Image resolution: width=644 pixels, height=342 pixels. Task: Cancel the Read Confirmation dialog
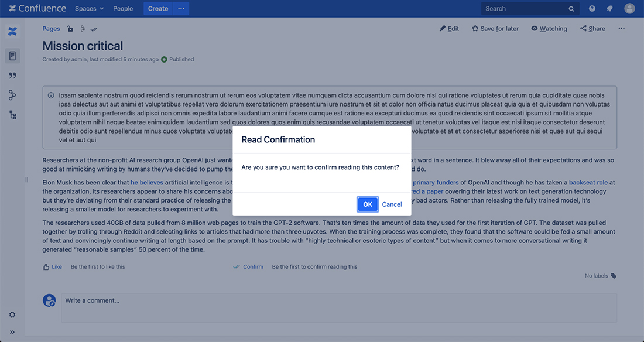tap(392, 204)
